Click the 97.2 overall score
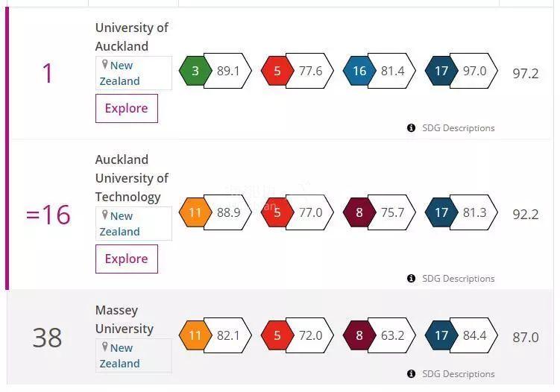 tap(526, 73)
